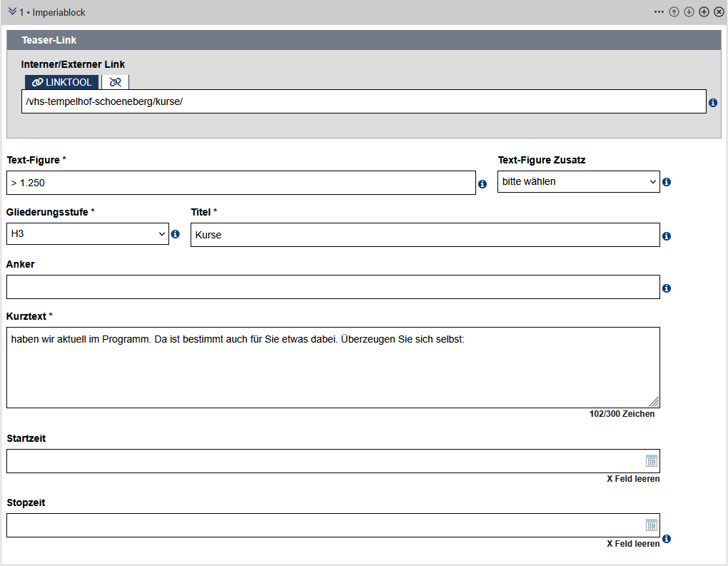The width and height of the screenshot is (728, 566).
Task: Click the LINKTOOL button
Action: coord(62,82)
